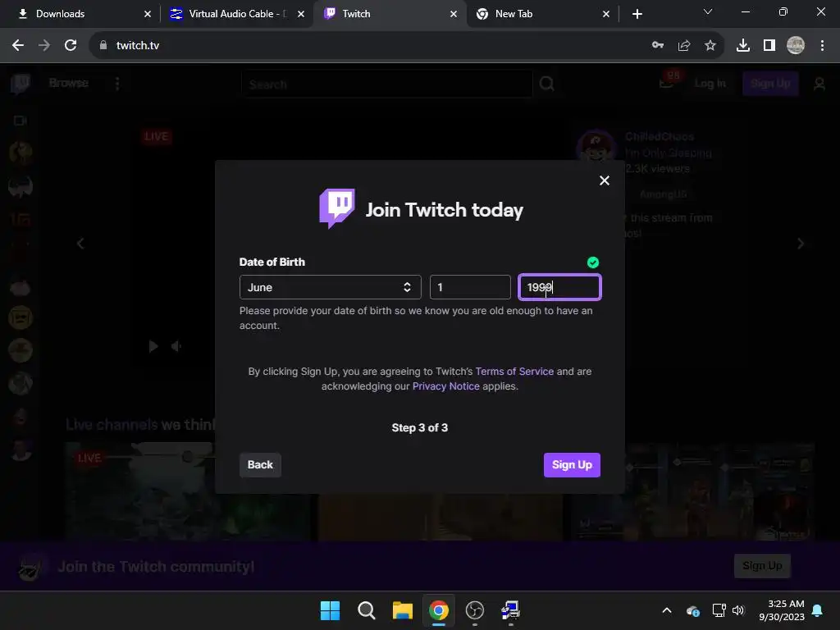Open the Terms of Service link
This screenshot has width=840, height=630.
tap(514, 372)
